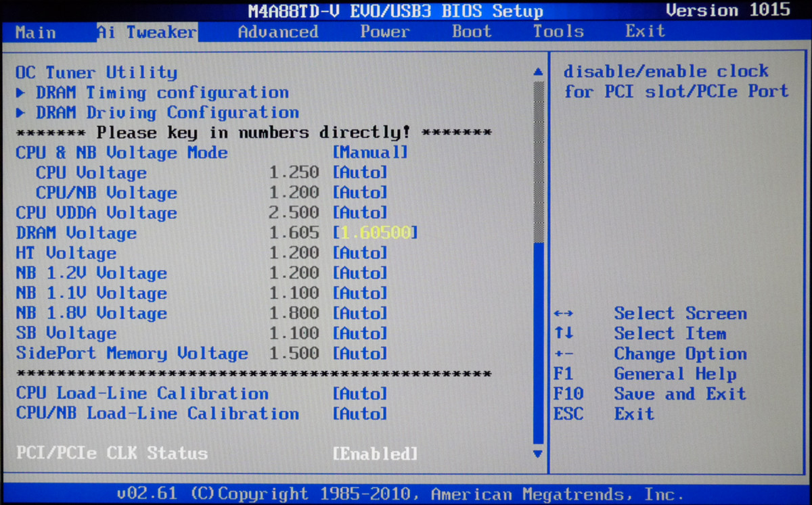Select the CPU Voltage label

(91, 173)
